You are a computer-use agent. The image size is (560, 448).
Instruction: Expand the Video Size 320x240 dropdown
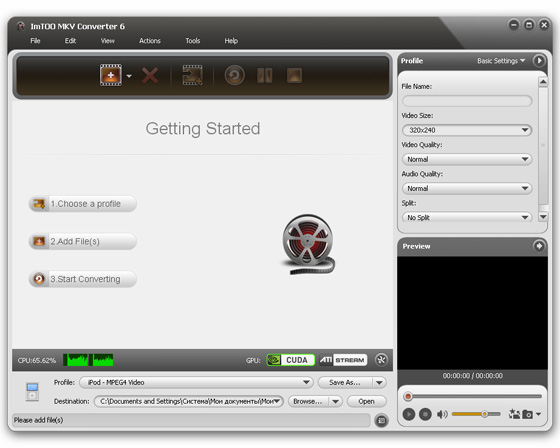(467, 130)
